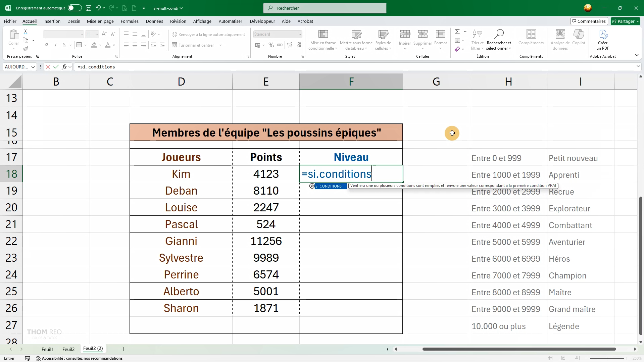
Task: Click the percent style icon
Action: pyautogui.click(x=271, y=45)
